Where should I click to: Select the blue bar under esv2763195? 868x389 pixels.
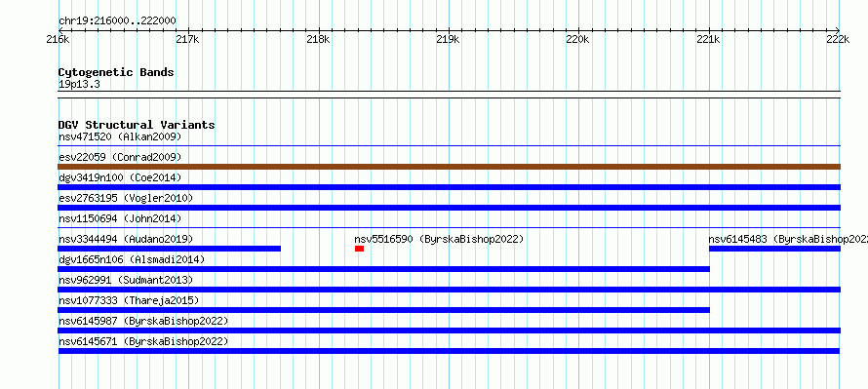point(450,208)
